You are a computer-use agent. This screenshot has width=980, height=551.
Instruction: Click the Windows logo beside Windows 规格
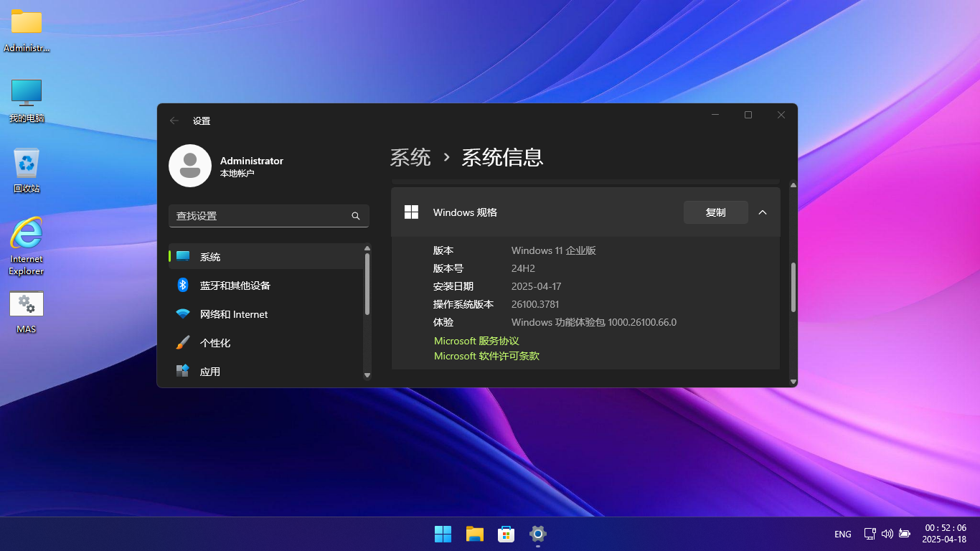[x=411, y=212]
